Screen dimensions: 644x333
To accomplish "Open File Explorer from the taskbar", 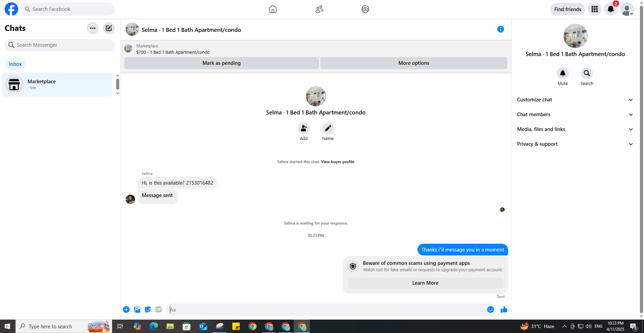I will [x=170, y=326].
